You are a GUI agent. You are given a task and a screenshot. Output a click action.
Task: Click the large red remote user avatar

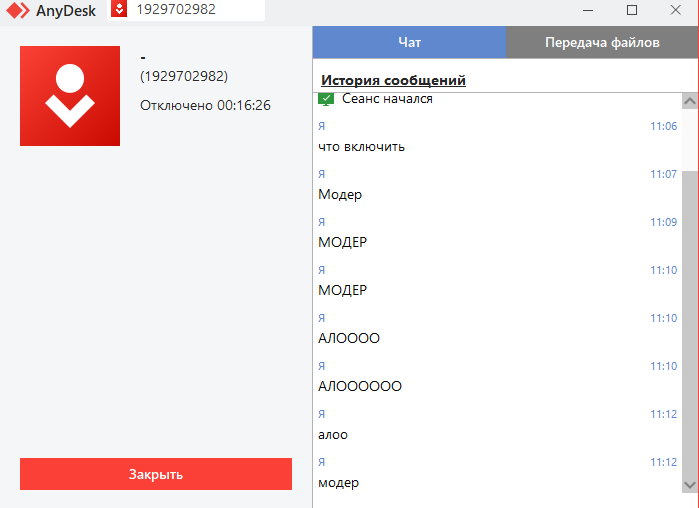[70, 96]
